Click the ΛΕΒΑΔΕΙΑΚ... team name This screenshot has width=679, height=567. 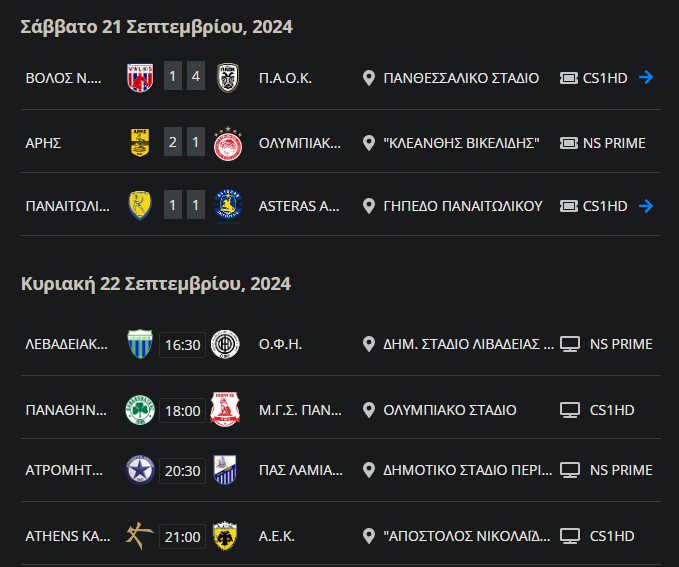pos(66,344)
